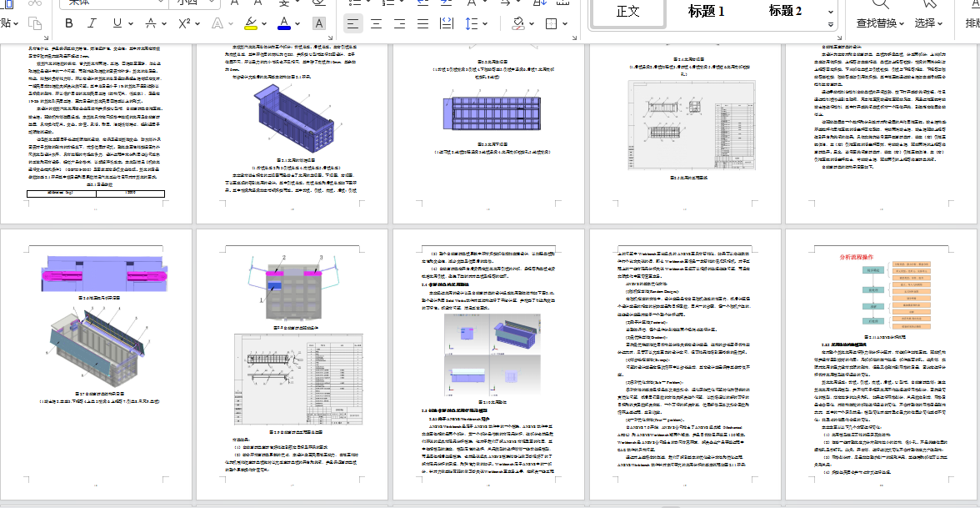Click the figure with magenta hinge parts

tap(103, 272)
